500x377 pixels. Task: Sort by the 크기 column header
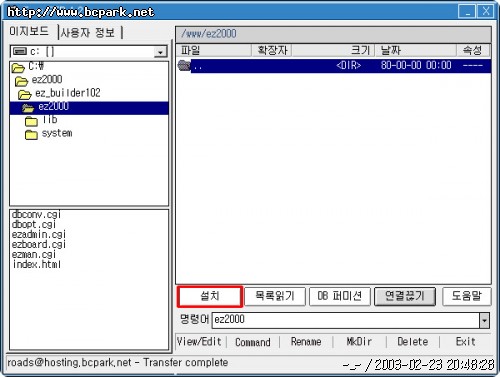[333, 50]
